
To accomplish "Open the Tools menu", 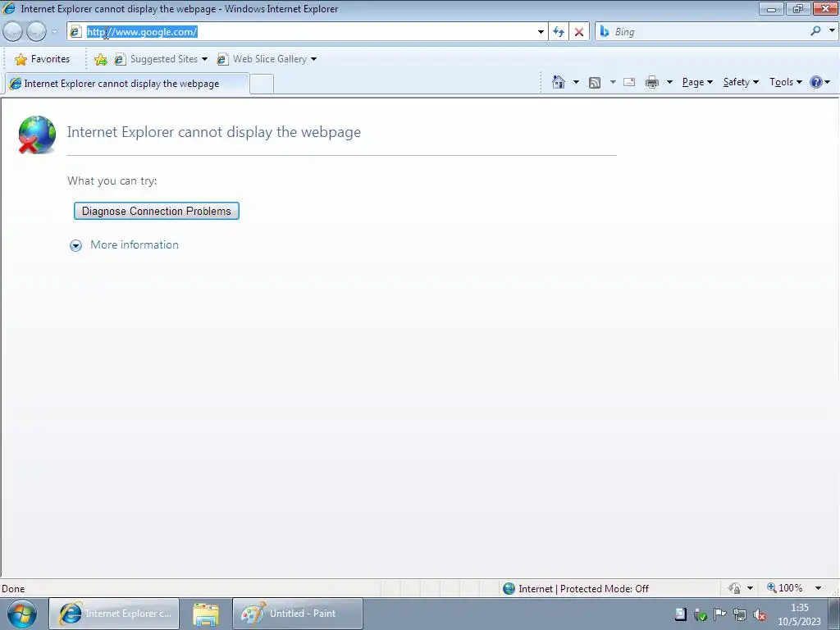I will (x=785, y=82).
